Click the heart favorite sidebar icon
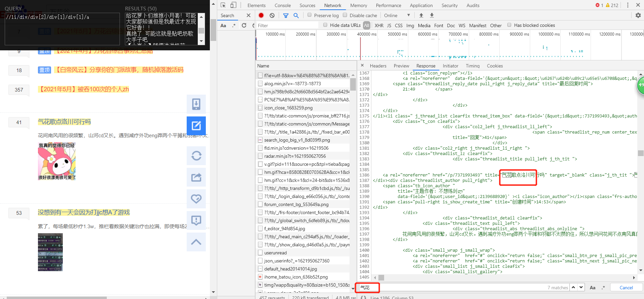 tap(196, 199)
